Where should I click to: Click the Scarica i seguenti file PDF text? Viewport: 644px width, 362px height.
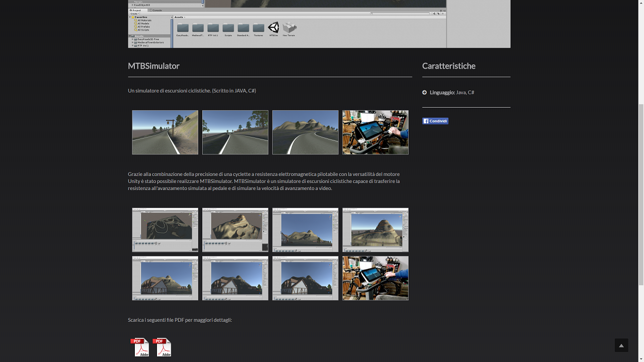[x=180, y=320]
